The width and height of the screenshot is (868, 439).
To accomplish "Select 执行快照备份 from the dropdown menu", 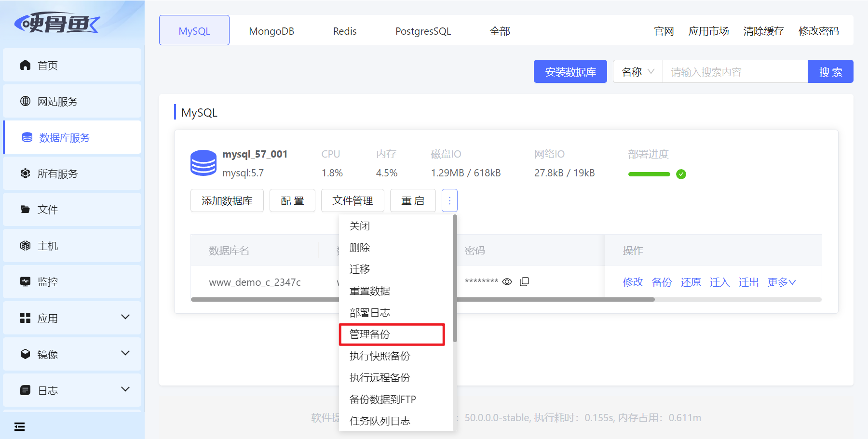I will 395,356.
